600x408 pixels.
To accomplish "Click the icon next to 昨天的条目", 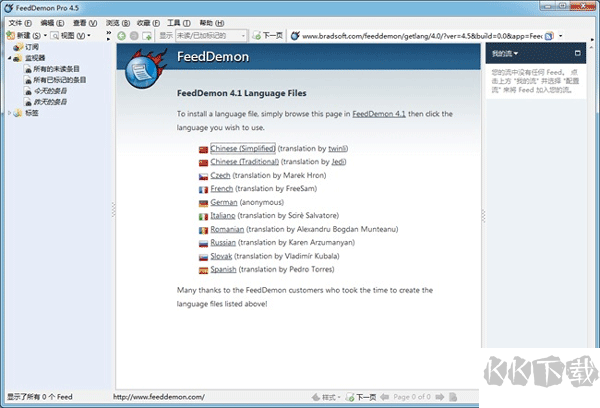I will (28, 102).
